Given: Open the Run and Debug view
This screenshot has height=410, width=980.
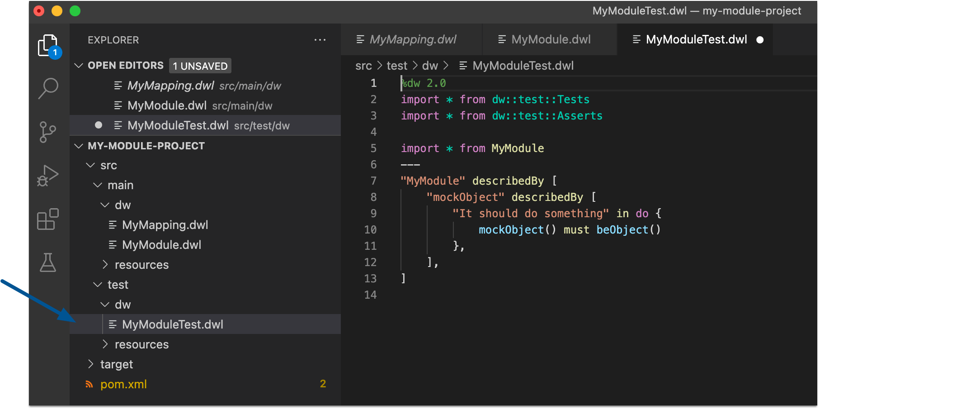Looking at the screenshot, I should tap(48, 175).
